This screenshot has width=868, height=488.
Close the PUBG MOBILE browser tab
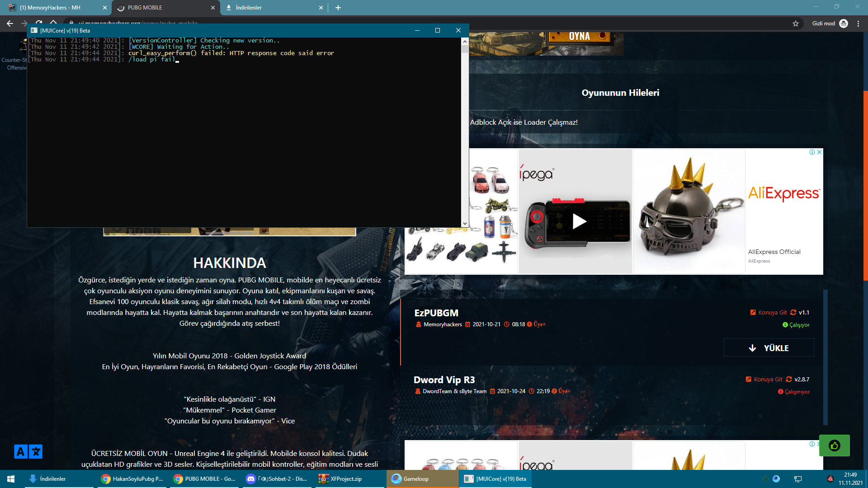tap(213, 8)
